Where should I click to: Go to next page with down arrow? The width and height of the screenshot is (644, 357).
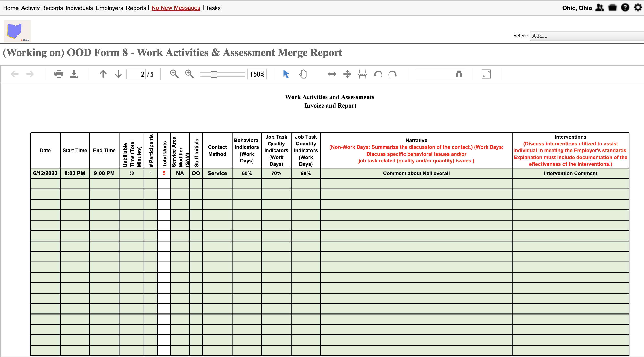pyautogui.click(x=118, y=74)
